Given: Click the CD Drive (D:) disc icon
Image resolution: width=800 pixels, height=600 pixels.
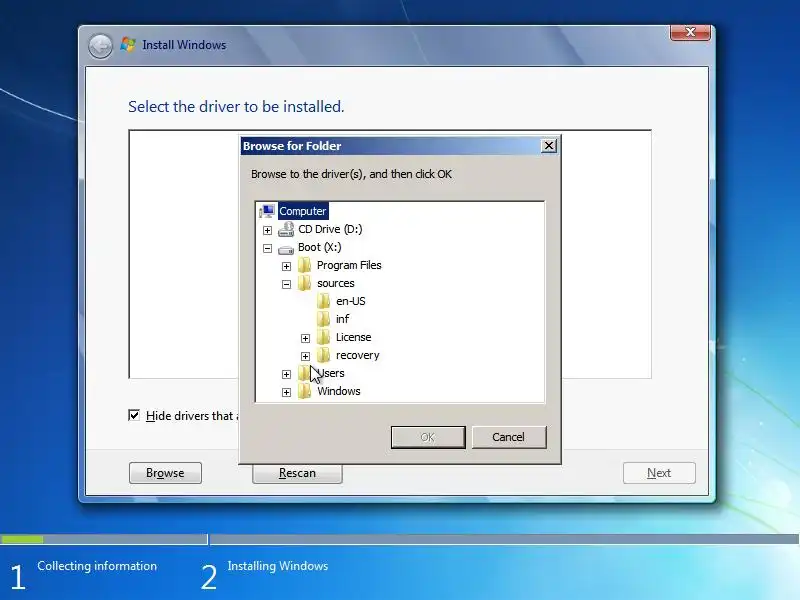Looking at the screenshot, I should pyautogui.click(x=286, y=229).
